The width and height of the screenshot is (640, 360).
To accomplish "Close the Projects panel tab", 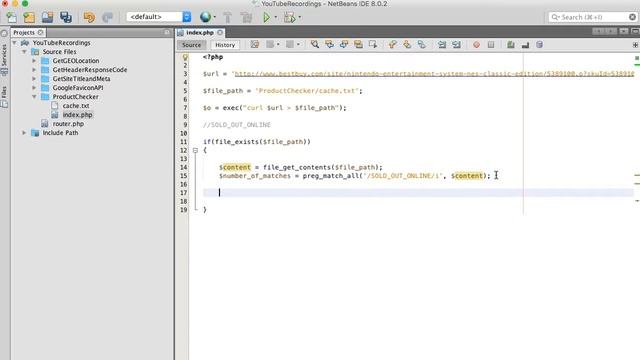I will click(x=40, y=32).
